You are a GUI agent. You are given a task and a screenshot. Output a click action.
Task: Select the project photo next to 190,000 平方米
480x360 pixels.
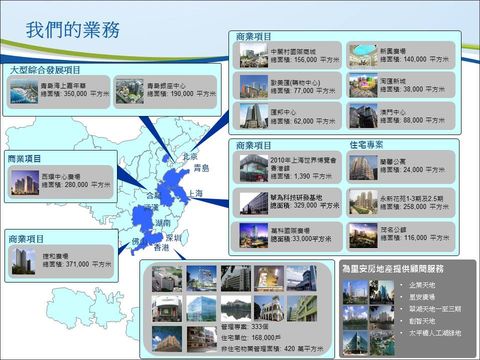(x=130, y=91)
